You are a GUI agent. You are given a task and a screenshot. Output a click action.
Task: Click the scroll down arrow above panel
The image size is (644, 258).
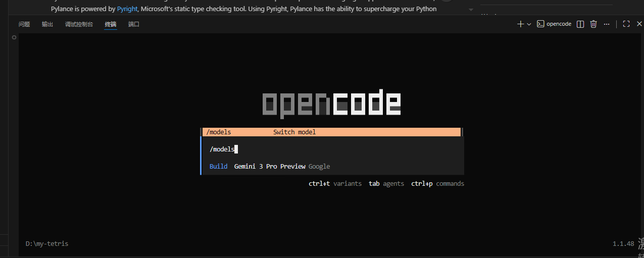471,10
